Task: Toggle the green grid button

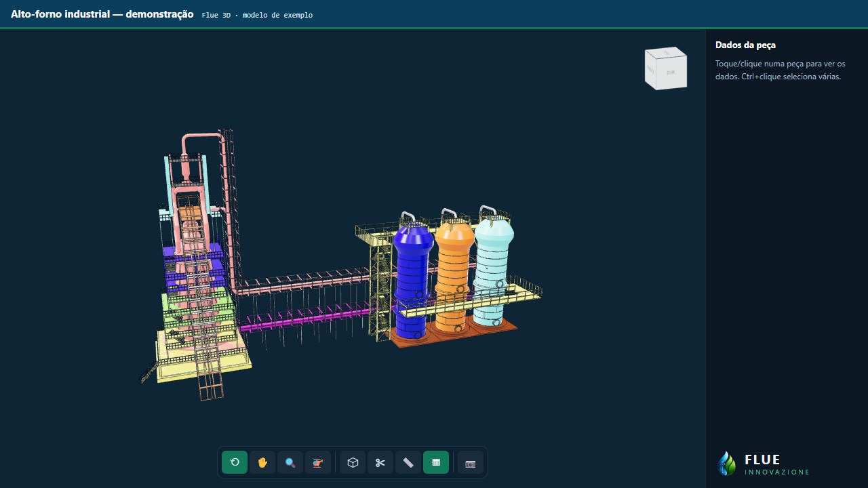Action: [x=436, y=462]
